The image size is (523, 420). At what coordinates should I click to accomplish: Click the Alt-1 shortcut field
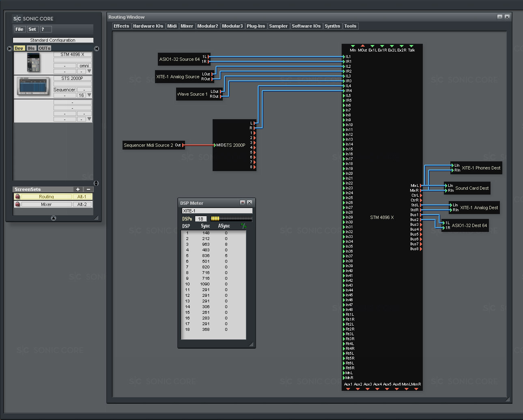point(82,197)
